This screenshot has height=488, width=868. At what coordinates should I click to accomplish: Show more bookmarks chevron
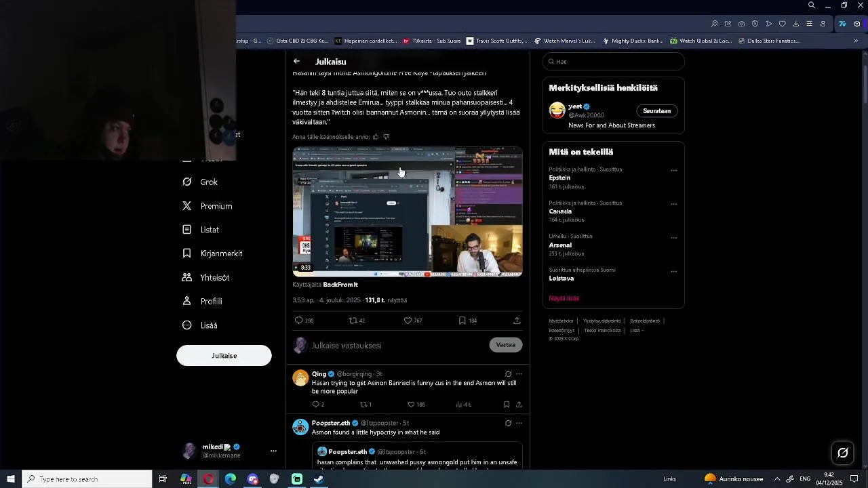pyautogui.click(x=856, y=41)
